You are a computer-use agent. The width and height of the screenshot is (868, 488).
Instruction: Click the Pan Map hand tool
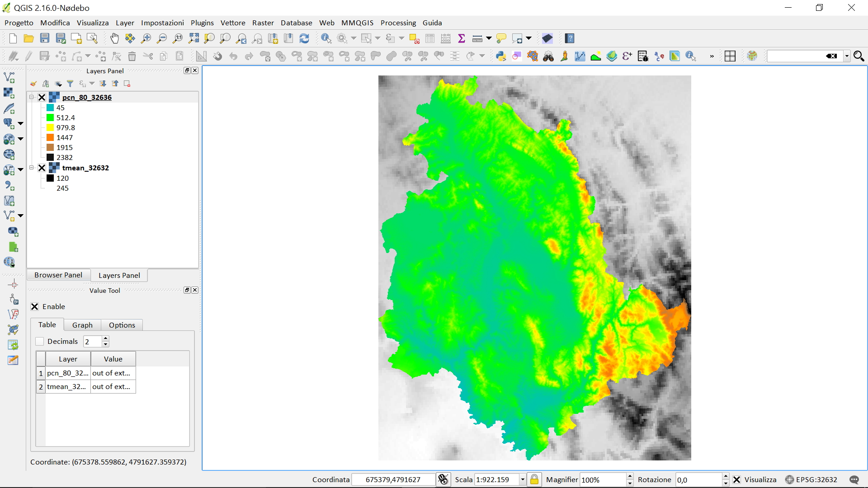(114, 38)
